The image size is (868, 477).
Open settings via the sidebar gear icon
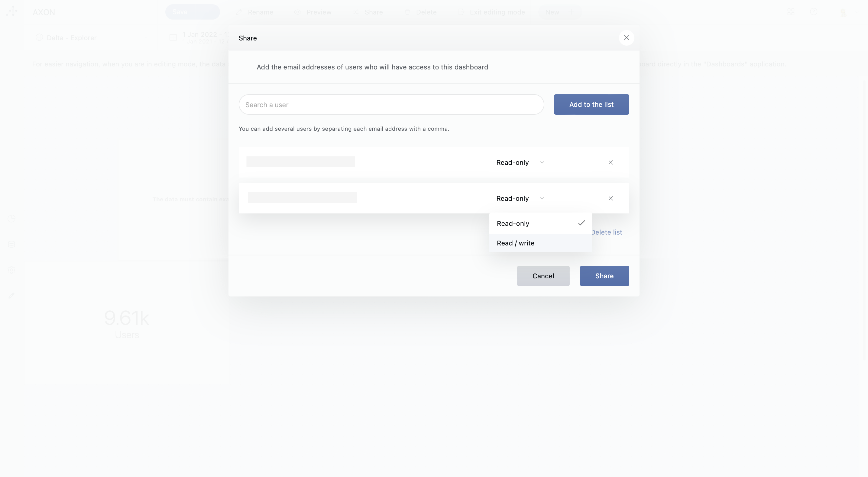point(11,270)
